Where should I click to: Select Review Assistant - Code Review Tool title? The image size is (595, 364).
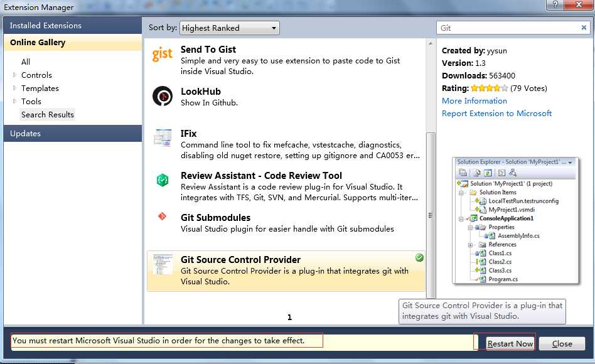[x=261, y=176]
